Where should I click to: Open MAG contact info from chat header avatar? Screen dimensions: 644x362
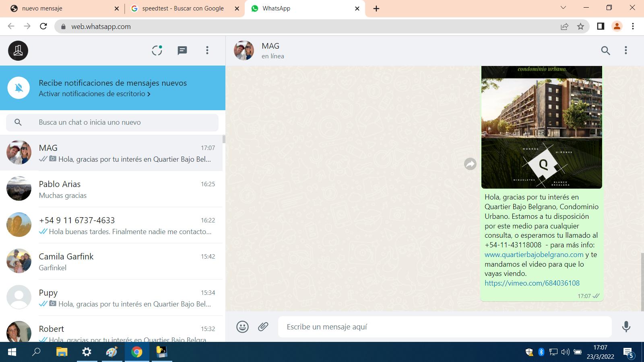[x=244, y=50]
